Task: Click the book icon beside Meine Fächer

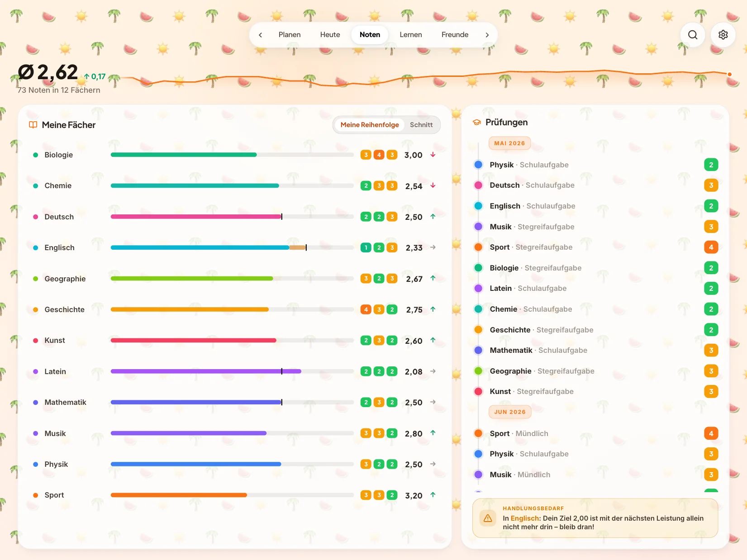Action: click(x=33, y=125)
